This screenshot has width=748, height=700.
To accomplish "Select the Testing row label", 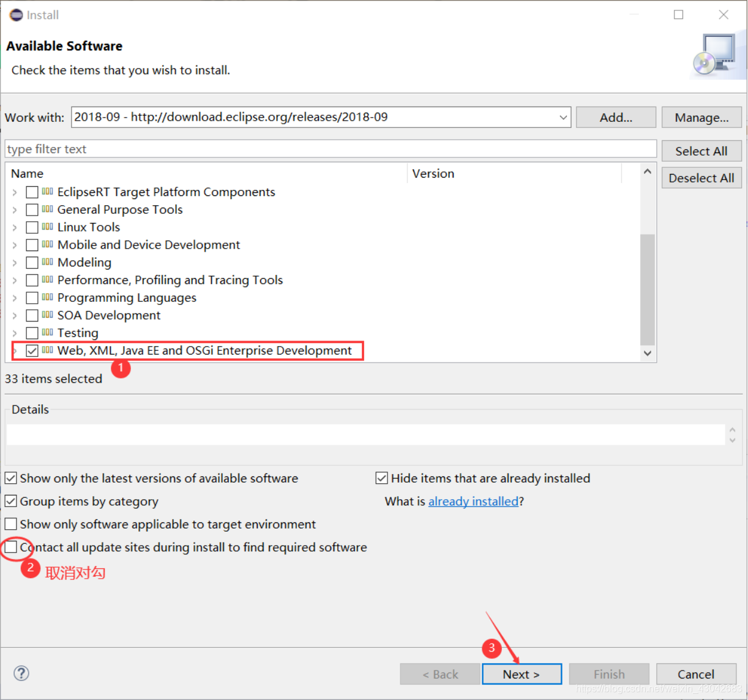I will (x=78, y=333).
